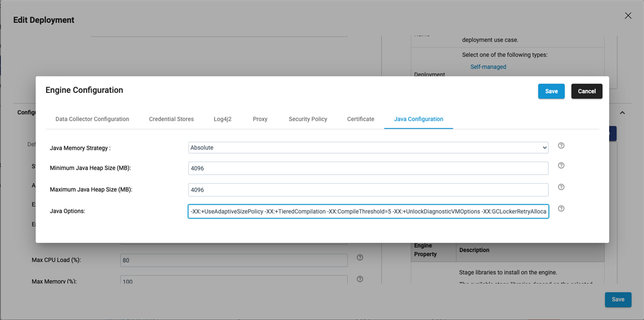
Task: Switch to the Certificate tab
Action: pyautogui.click(x=361, y=119)
